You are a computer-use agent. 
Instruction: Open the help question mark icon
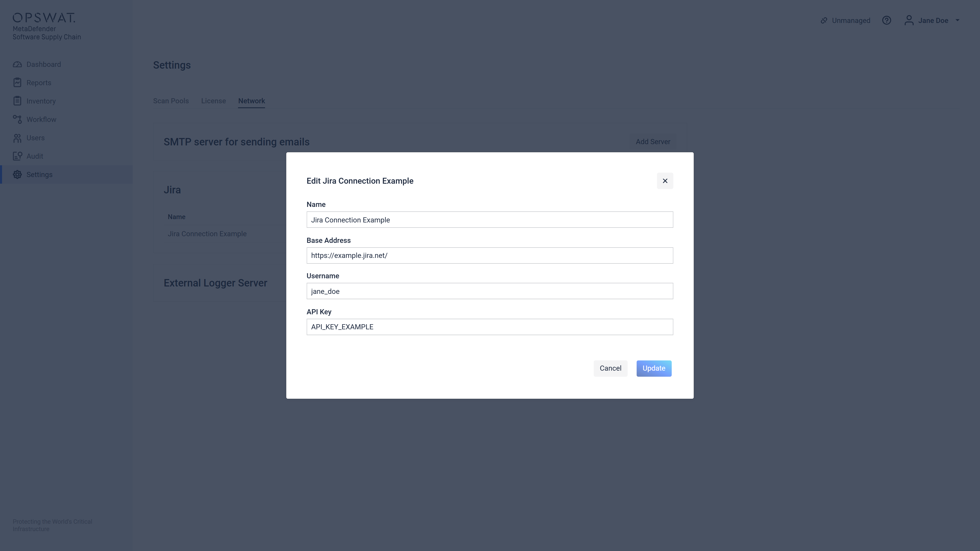click(x=886, y=20)
